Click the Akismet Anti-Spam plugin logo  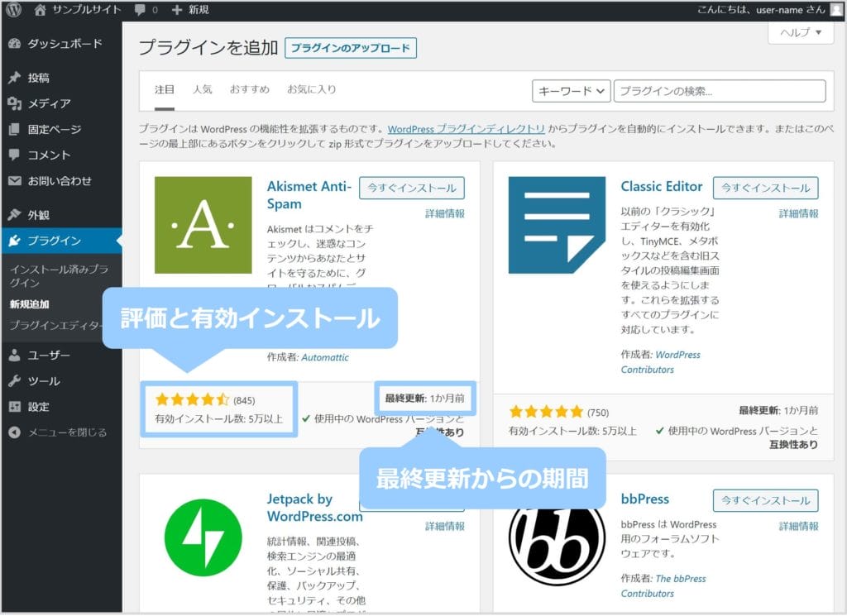[x=203, y=225]
